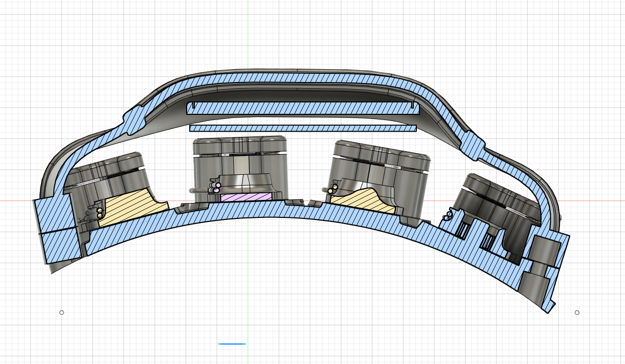625x364 pixels.
Task: Select the purple hatched section face
Action: [x=247, y=197]
